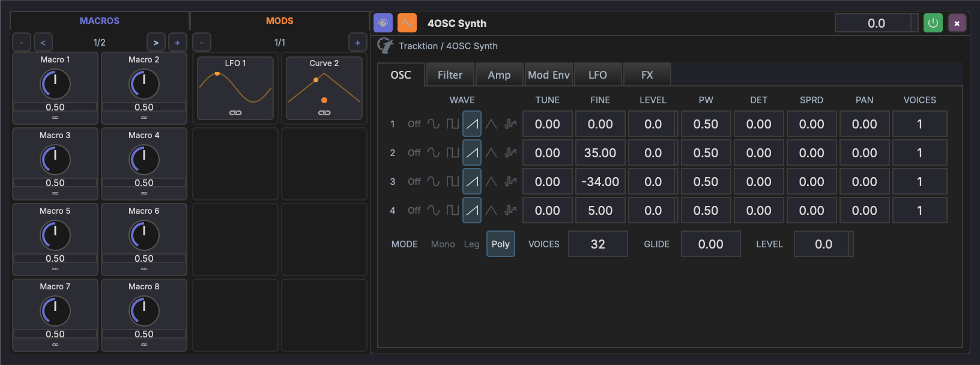The image size is (980, 365).
Task: Click the Macro 7 knob
Action: click(55, 311)
